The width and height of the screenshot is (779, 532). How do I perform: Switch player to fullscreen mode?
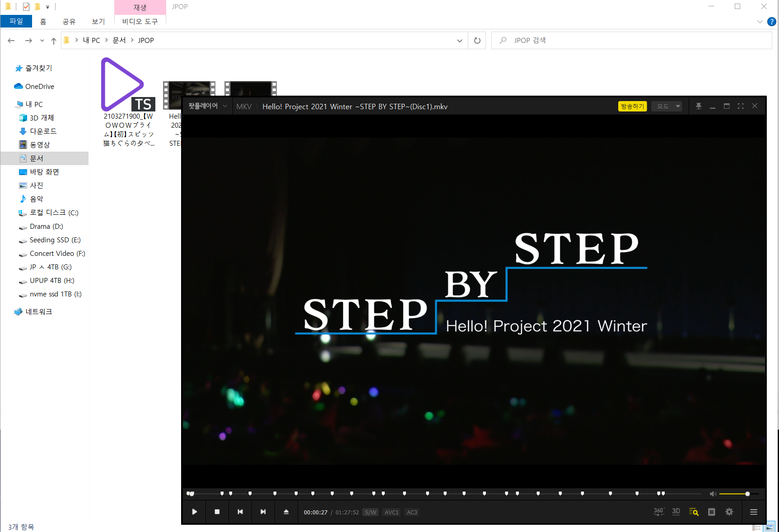coord(741,106)
